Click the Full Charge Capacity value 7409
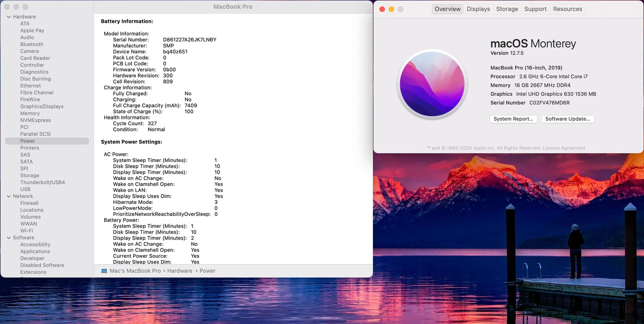This screenshot has height=324, width=644. click(x=191, y=105)
